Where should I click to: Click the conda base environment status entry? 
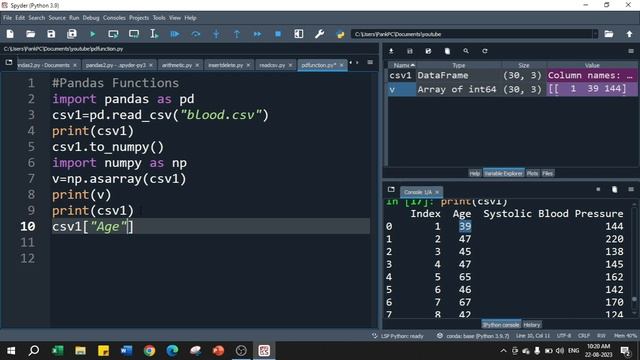pos(473,336)
